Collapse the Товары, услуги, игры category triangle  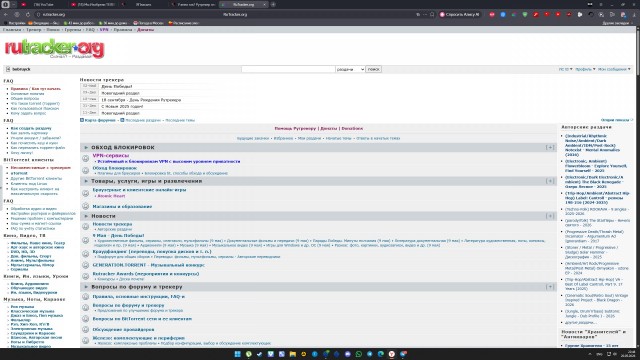[86, 181]
